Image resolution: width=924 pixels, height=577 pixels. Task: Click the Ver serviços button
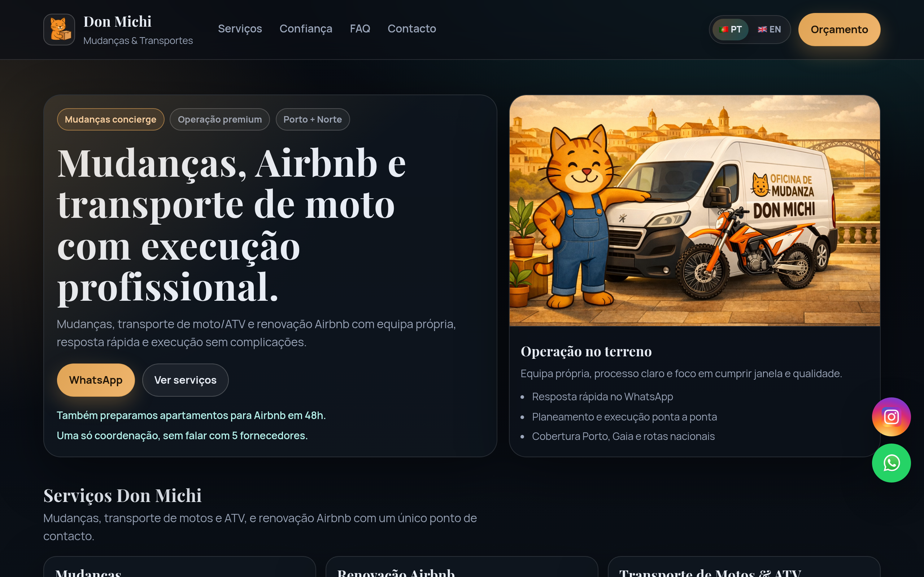coord(185,380)
